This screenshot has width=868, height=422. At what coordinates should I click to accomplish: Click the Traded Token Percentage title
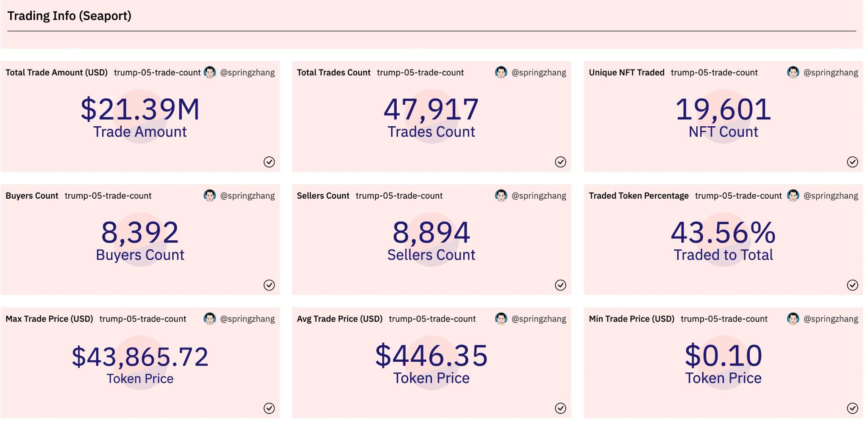coord(639,196)
